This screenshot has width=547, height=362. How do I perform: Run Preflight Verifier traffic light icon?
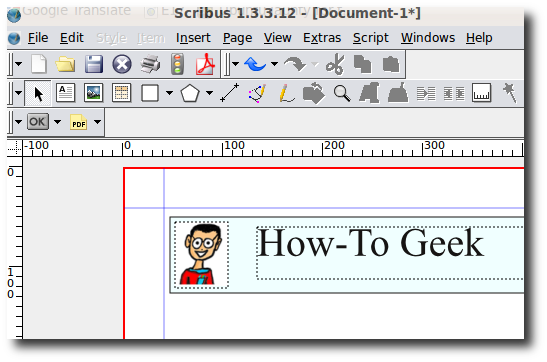pyautogui.click(x=178, y=64)
